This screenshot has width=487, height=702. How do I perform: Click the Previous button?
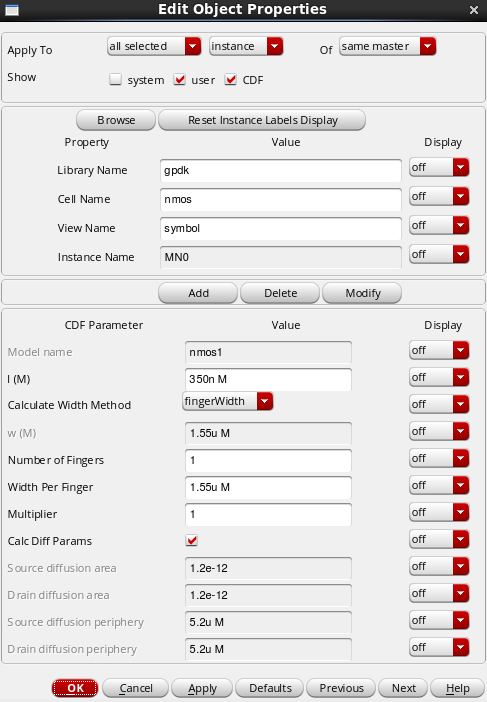(x=341, y=688)
